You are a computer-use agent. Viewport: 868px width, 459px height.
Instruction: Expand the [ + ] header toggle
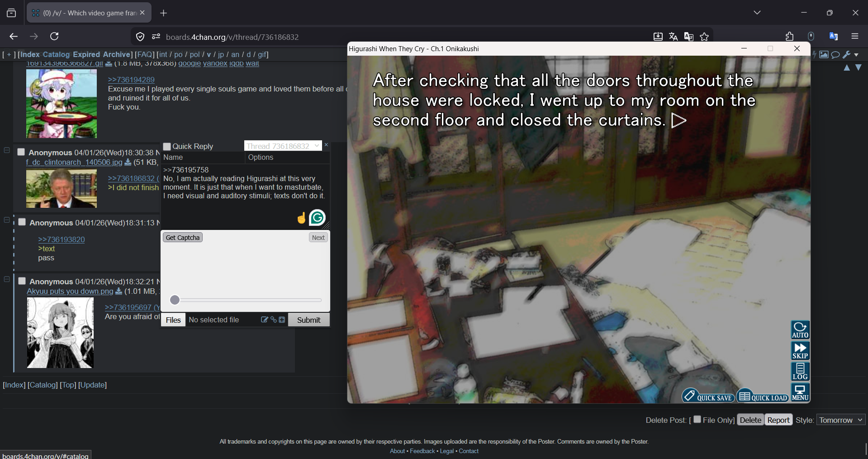point(9,54)
